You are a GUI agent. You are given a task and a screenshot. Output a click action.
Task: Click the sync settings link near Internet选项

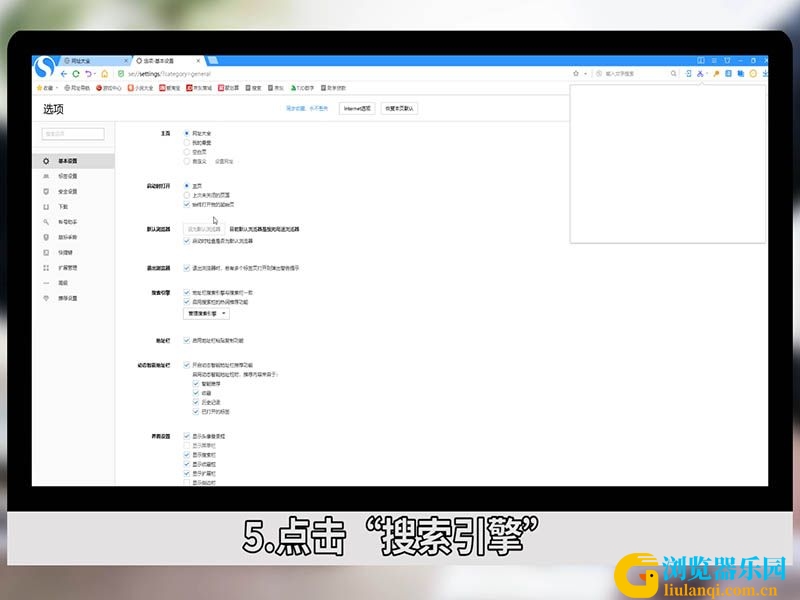tap(307, 108)
